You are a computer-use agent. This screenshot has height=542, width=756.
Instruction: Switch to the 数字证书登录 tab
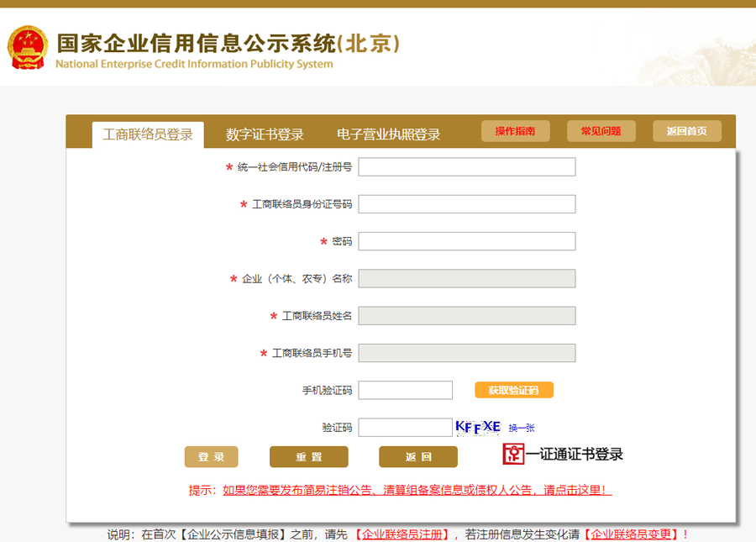[265, 134]
